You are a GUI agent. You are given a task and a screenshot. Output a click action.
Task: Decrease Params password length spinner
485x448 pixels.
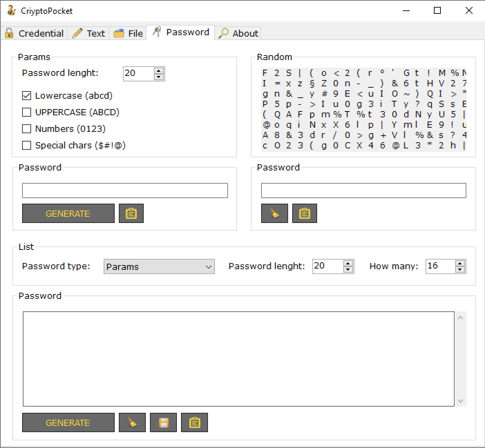pos(159,77)
